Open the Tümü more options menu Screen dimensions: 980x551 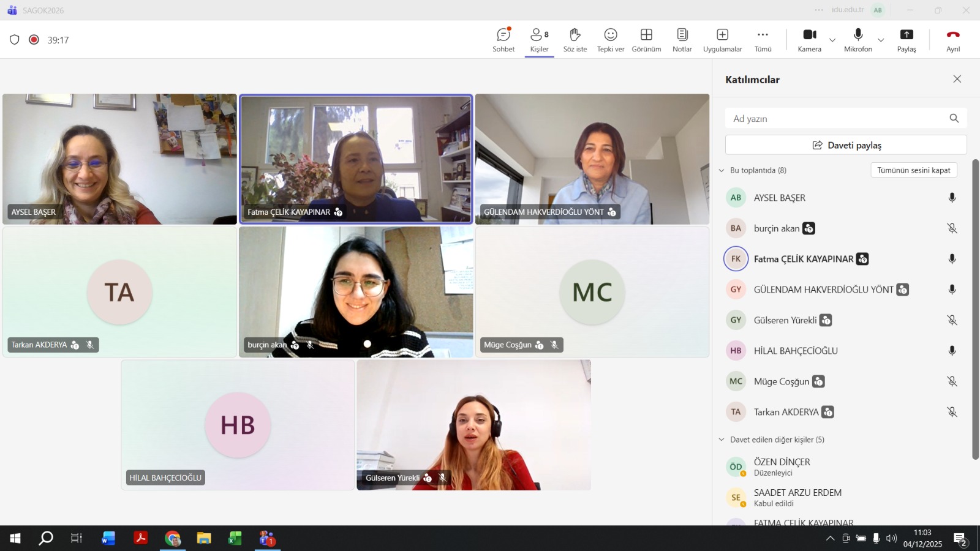763,40
